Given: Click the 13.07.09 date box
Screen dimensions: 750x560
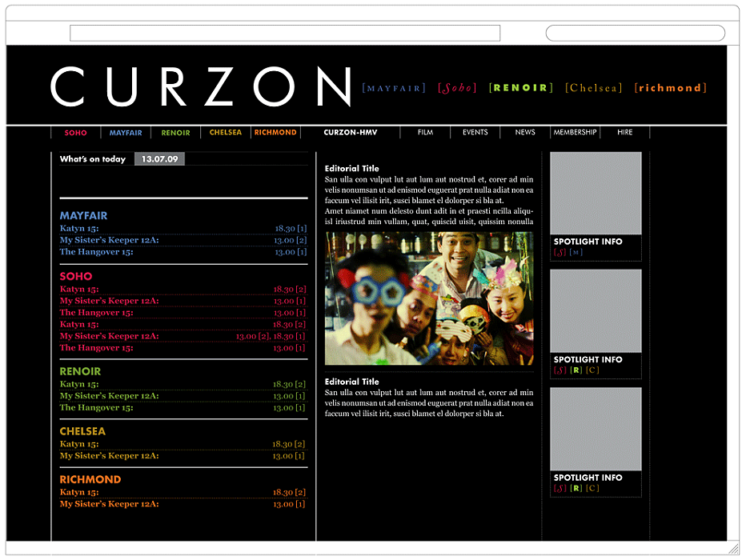Looking at the screenshot, I should (x=159, y=159).
